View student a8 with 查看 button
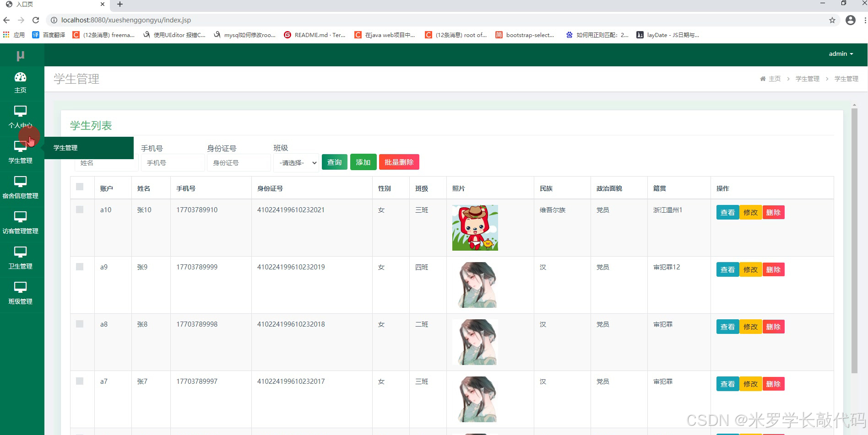Screen dimensions: 868x435 click(x=727, y=327)
